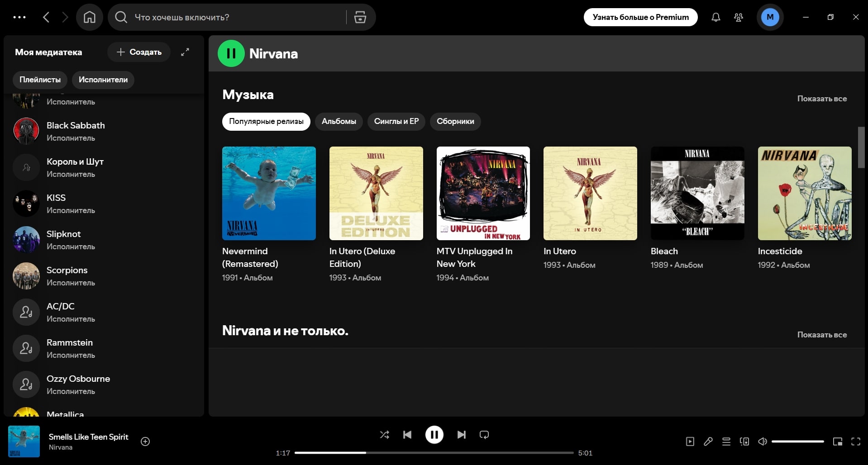The image size is (868, 465).
Task: Click Nirvana artist under now playing
Action: [61, 447]
